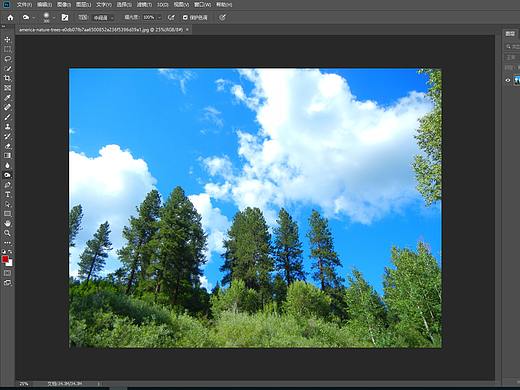Select the History Brush tool
The height and width of the screenshot is (390, 520).
point(7,136)
